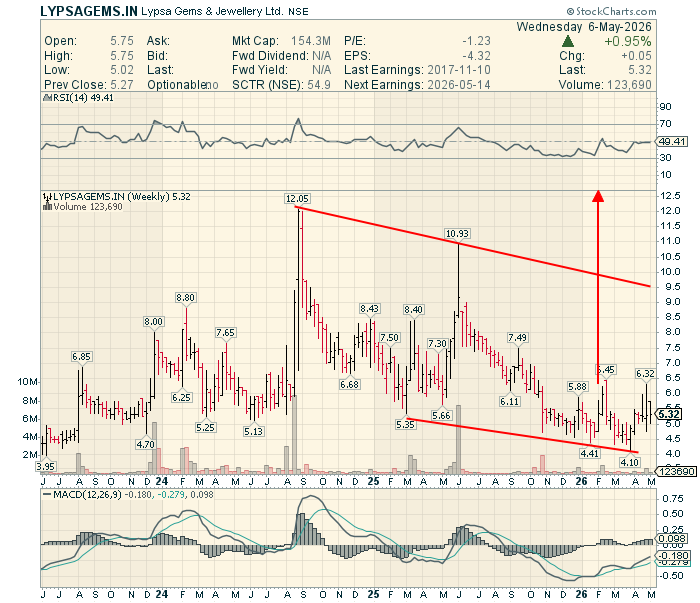
Task: Click the 5.13 low price label
Action: pos(254,432)
